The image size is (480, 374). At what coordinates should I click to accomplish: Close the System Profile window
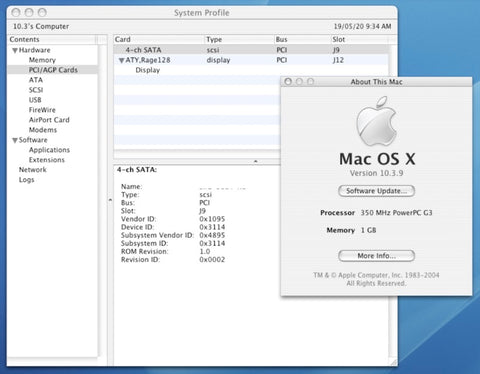tap(16, 13)
